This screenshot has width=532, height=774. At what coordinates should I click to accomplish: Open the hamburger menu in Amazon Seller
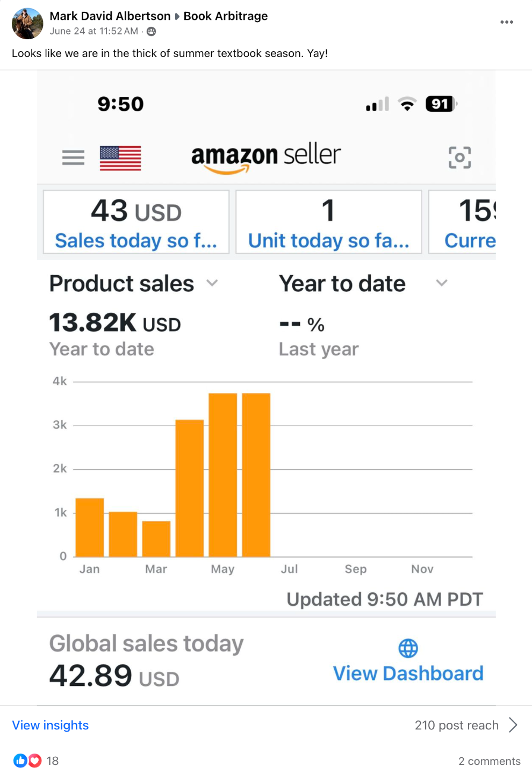pos(73,157)
